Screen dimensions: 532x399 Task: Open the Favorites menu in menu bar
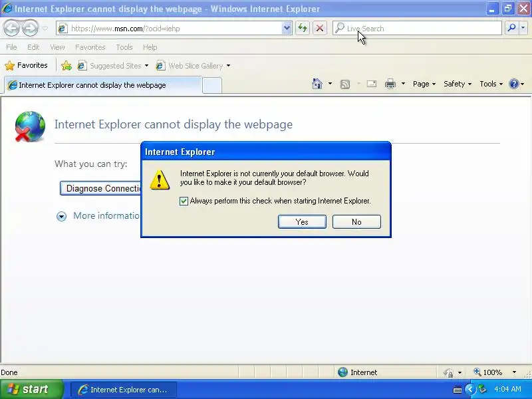pos(90,47)
